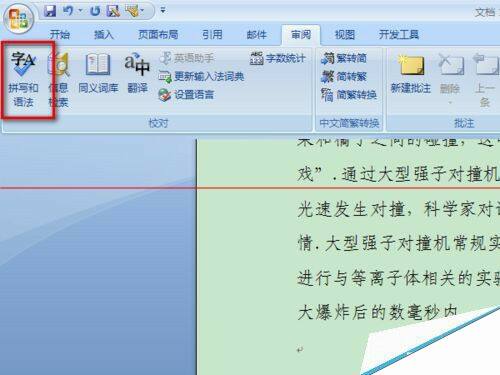Viewport: 500px width, 375px height.
Task: Open the 引用 tab
Action: coord(212,34)
